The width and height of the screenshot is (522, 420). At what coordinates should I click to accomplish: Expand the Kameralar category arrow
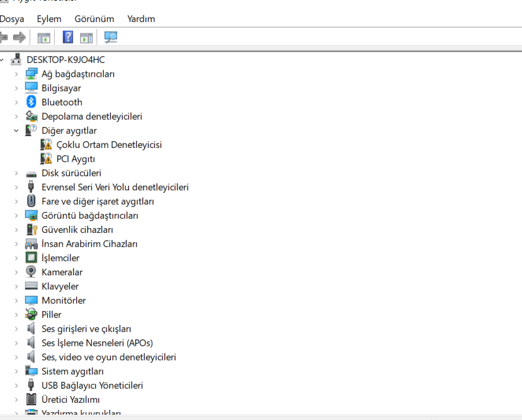point(16,272)
